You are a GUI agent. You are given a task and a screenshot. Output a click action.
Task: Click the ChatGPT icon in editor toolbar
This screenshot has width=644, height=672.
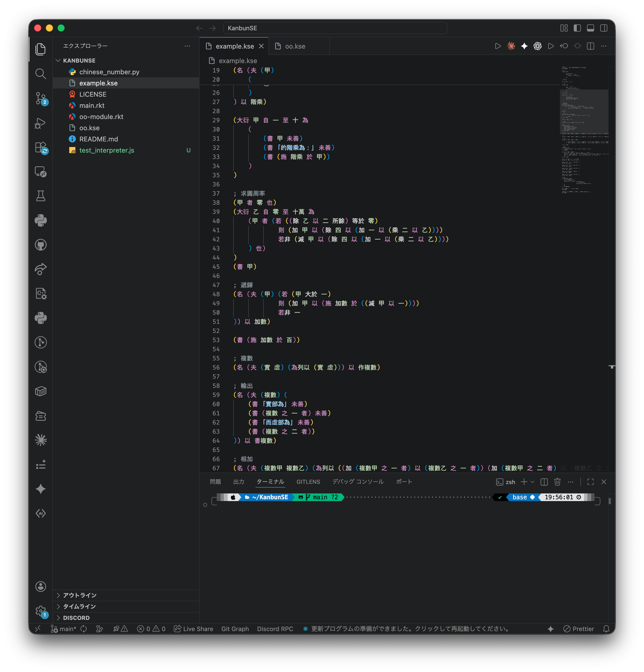[537, 46]
